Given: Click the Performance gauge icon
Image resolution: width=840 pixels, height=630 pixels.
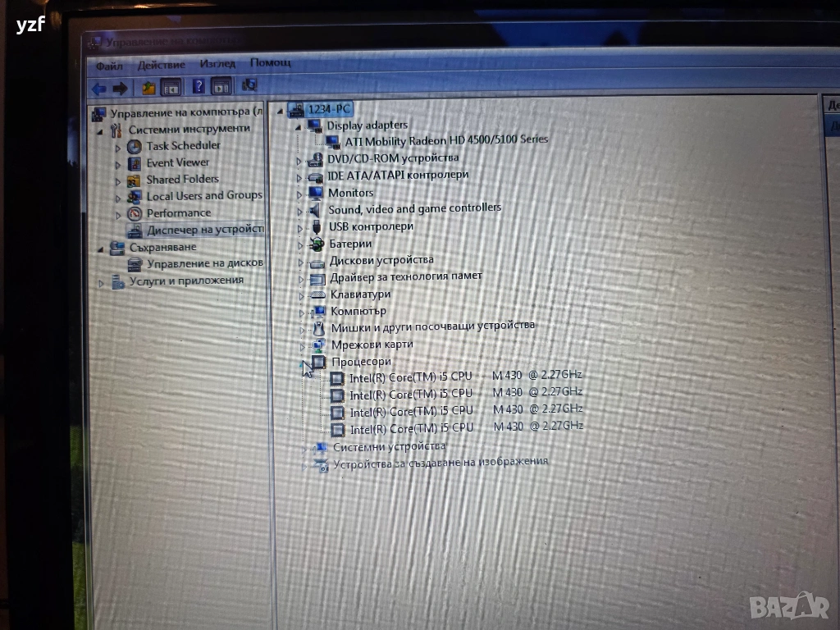Looking at the screenshot, I should 135,213.
